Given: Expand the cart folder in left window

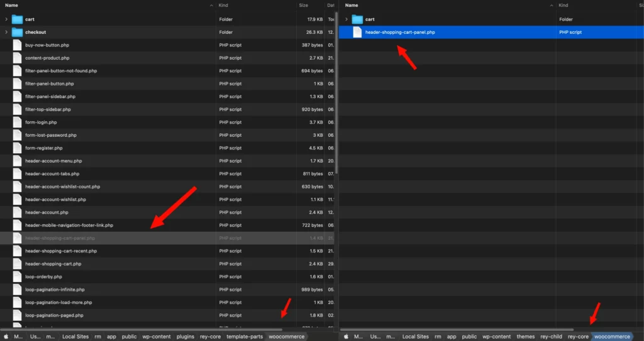Looking at the screenshot, I should (x=6, y=19).
